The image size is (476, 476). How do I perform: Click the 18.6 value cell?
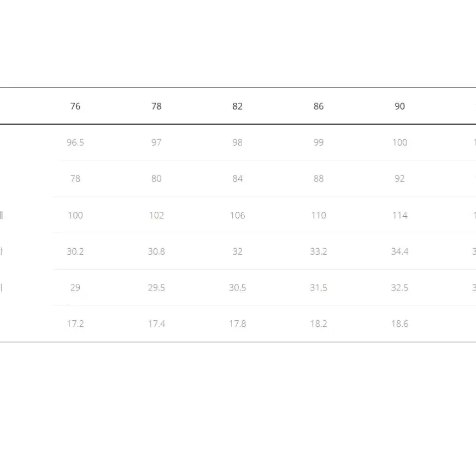tap(400, 324)
